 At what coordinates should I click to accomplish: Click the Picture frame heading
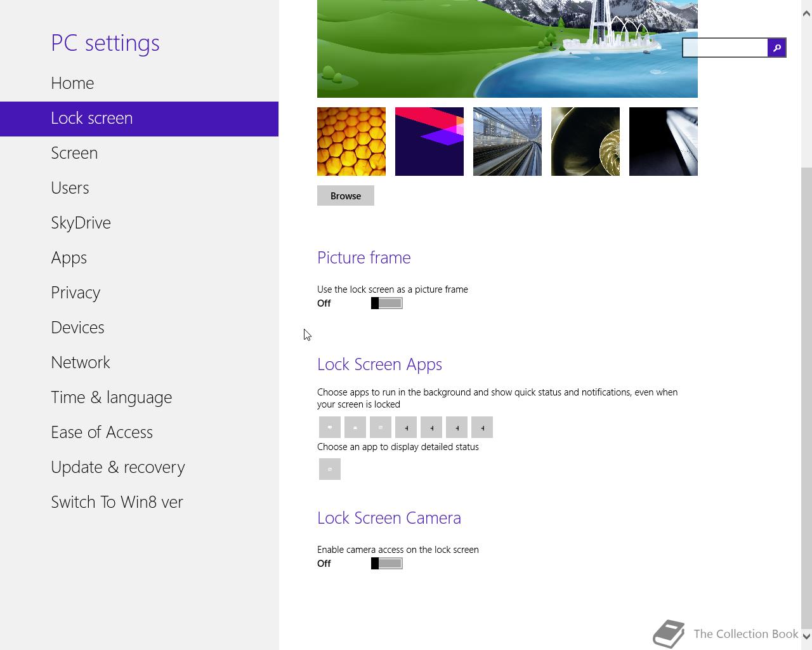[x=364, y=258]
